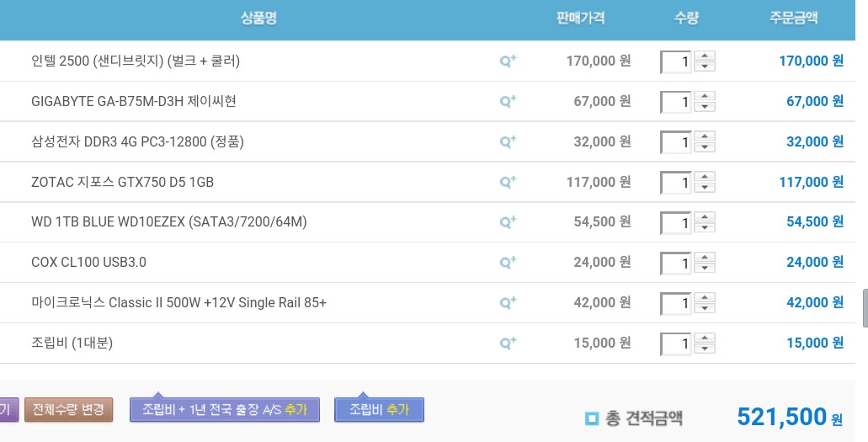868x442 pixels.
Task: Increase quantity of 인텔 2500 with up arrow
Action: click(x=706, y=56)
